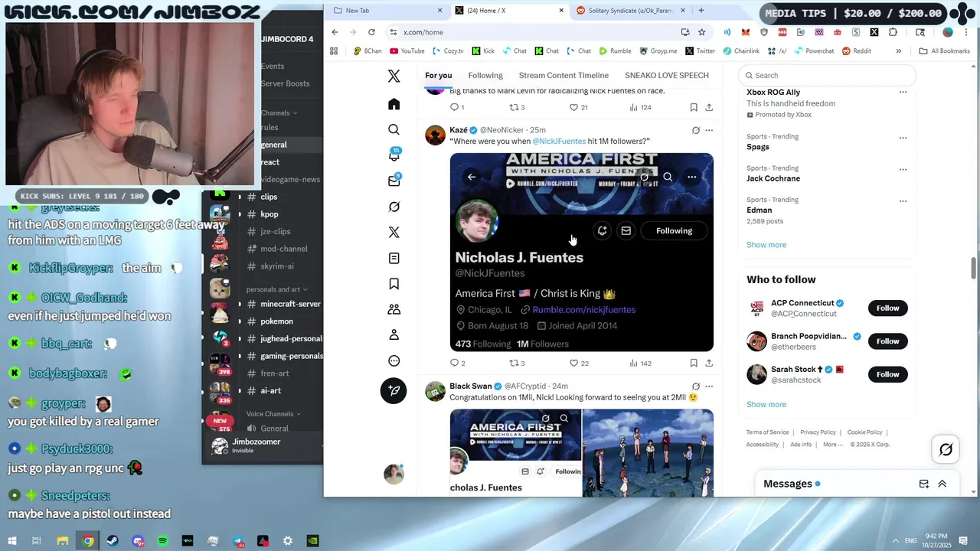
Task: Switch to the Following timeline tab
Action: point(485,75)
